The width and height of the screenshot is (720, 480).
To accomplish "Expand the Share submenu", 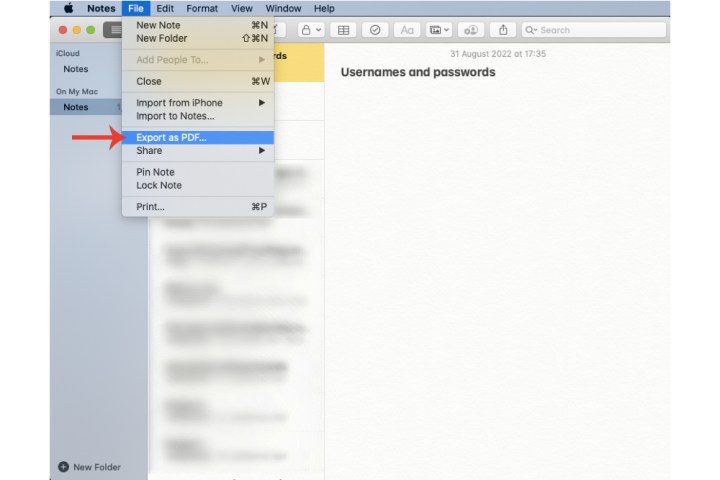I will (198, 151).
